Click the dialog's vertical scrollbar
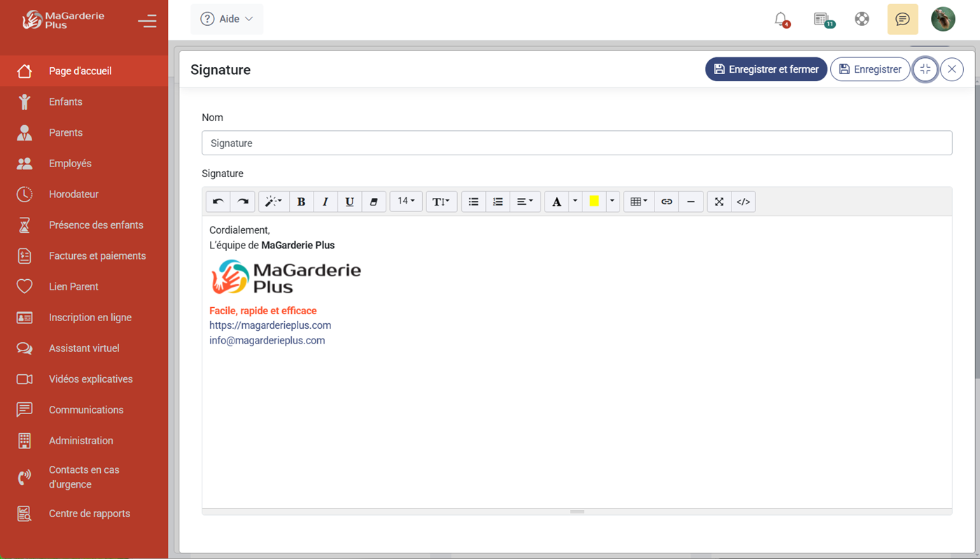Screen dimensions: 980x559 [977, 231]
